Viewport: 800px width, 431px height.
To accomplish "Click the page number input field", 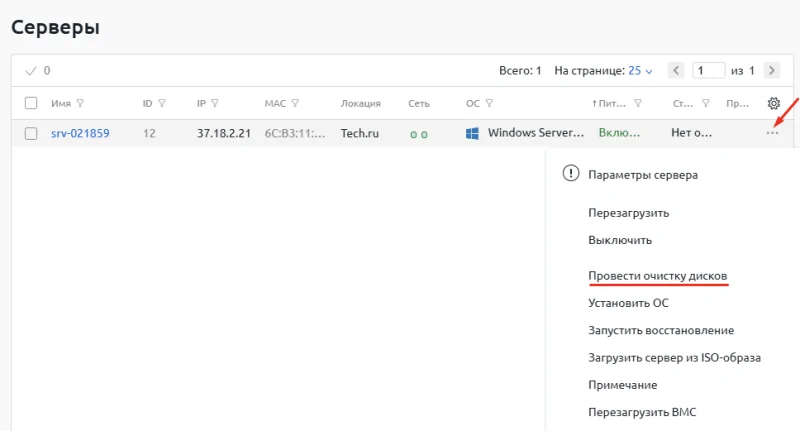I will pyautogui.click(x=709, y=71).
